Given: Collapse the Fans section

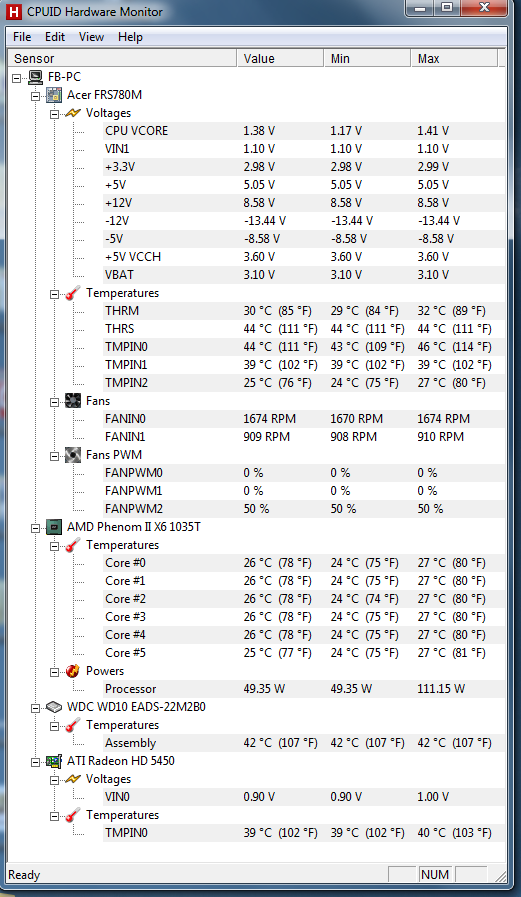Looking at the screenshot, I should coord(55,402).
